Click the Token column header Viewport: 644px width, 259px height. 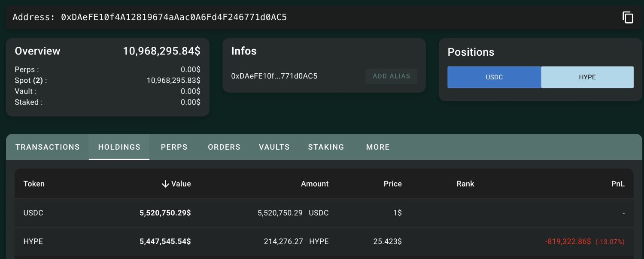(x=33, y=184)
